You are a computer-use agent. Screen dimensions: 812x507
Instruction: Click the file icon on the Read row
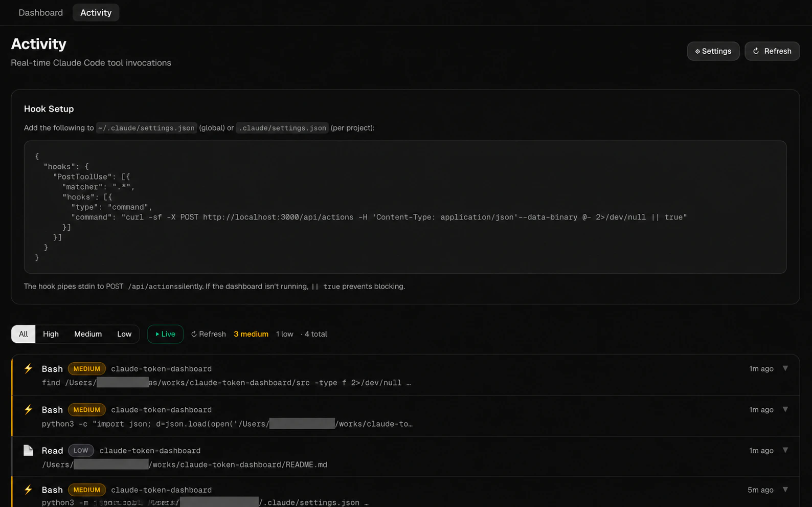[28, 450]
